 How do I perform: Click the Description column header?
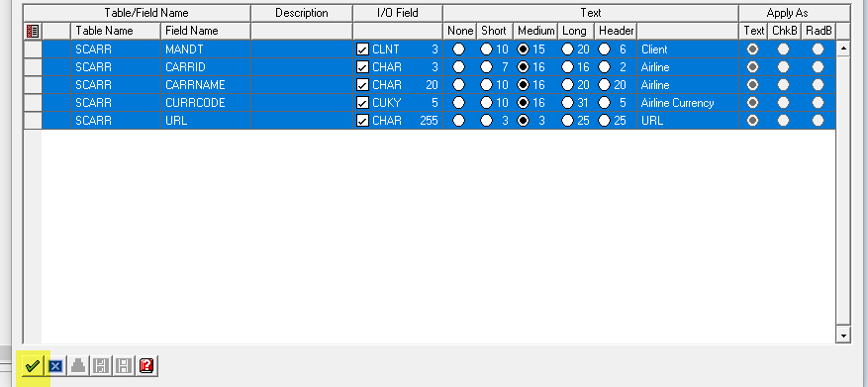pyautogui.click(x=302, y=13)
